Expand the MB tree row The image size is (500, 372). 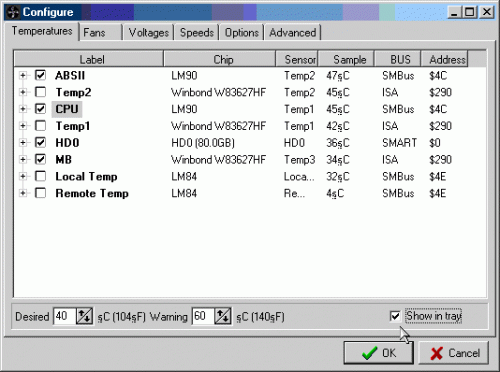pos(23,159)
